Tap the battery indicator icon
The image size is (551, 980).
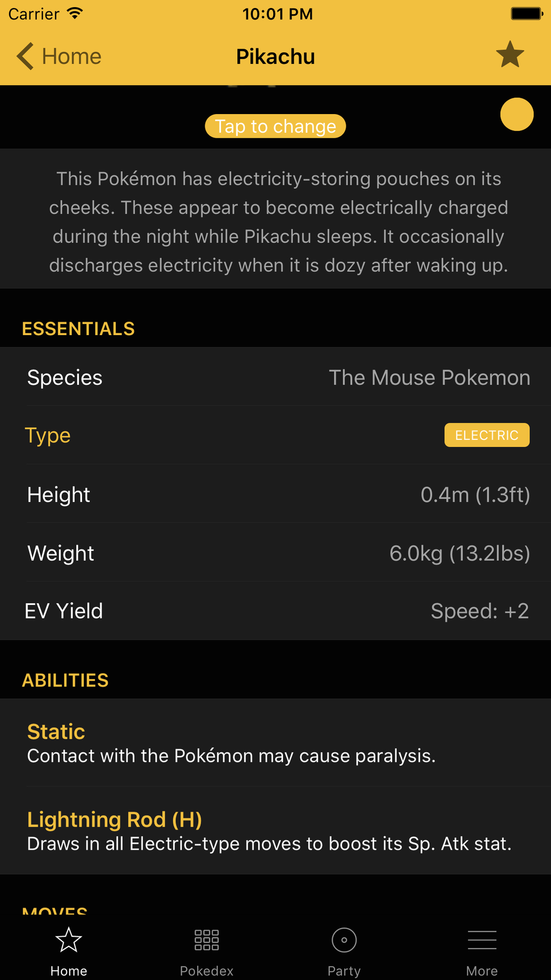click(x=526, y=14)
